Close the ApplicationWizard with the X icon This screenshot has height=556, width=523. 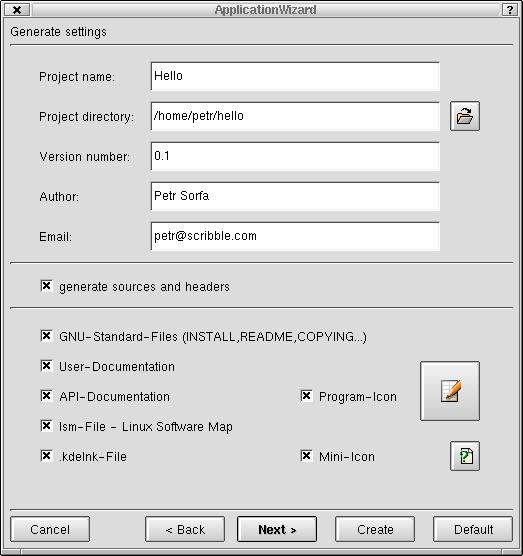coord(17,10)
